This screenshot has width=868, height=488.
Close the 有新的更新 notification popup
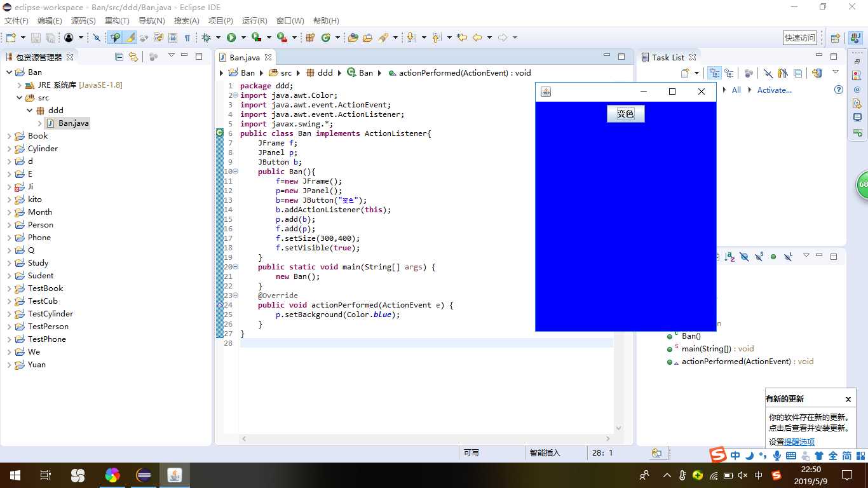[x=848, y=399]
